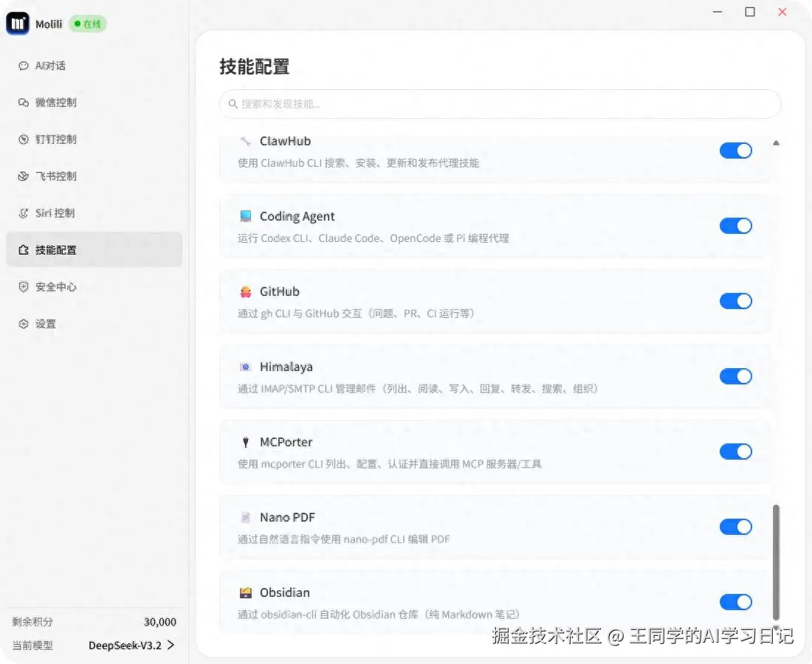Image resolution: width=812 pixels, height=664 pixels.
Task: Click the 剩余积分 label
Action: pos(32,621)
